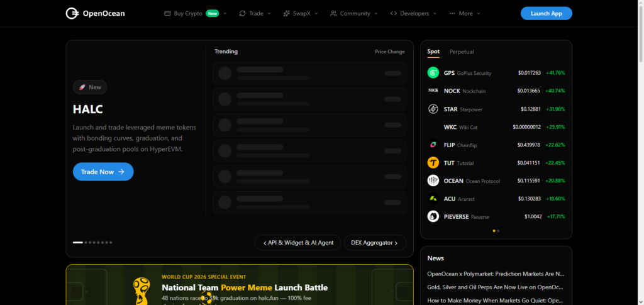644x305 pixels.
Task: Open the Community menu
Action: pyautogui.click(x=354, y=14)
